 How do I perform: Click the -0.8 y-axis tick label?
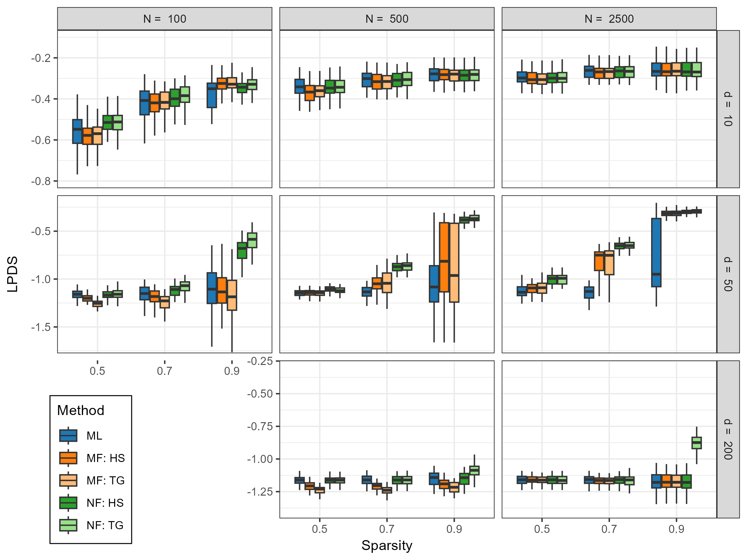[x=40, y=181]
